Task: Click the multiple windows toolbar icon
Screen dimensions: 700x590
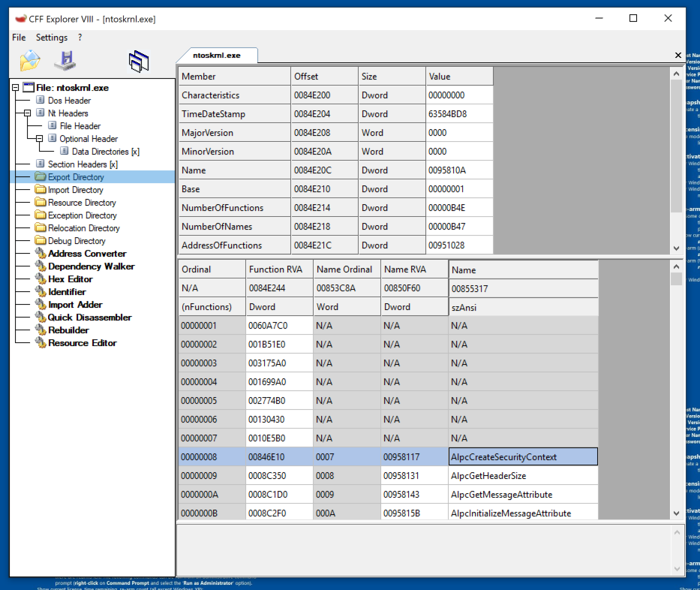Action: pos(140,61)
